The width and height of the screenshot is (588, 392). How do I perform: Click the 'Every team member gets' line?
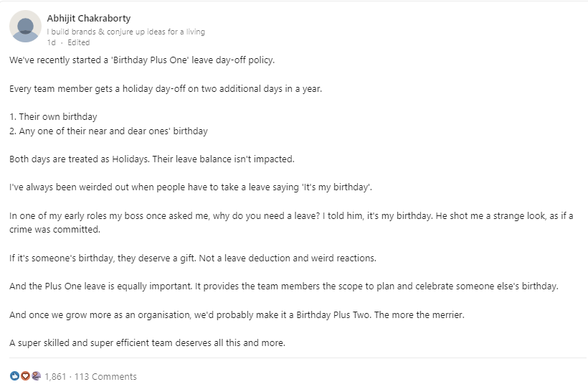click(x=166, y=89)
